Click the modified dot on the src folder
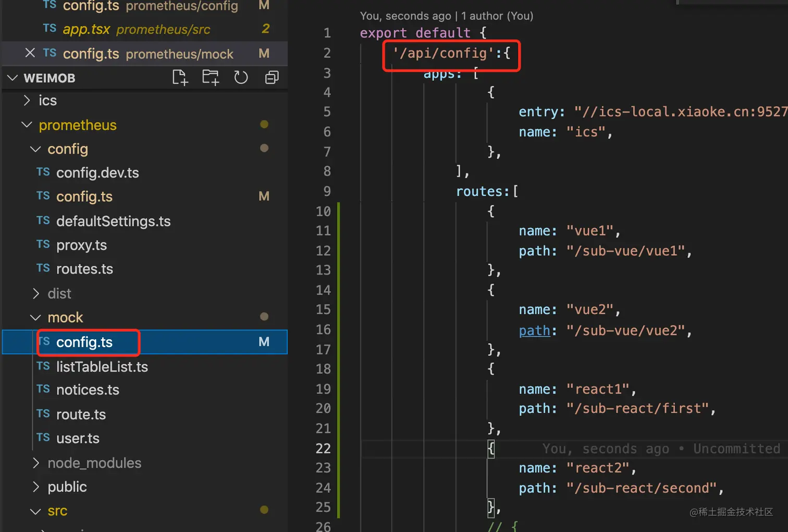 [264, 510]
